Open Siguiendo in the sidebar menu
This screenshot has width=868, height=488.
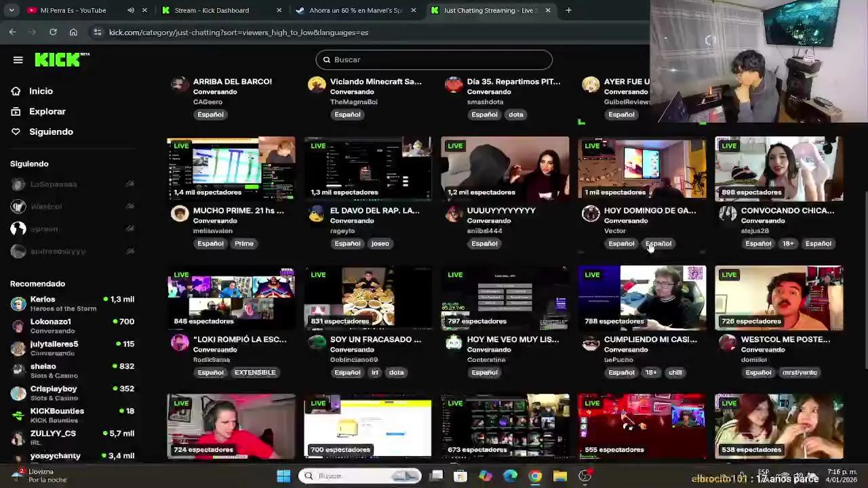click(x=51, y=131)
